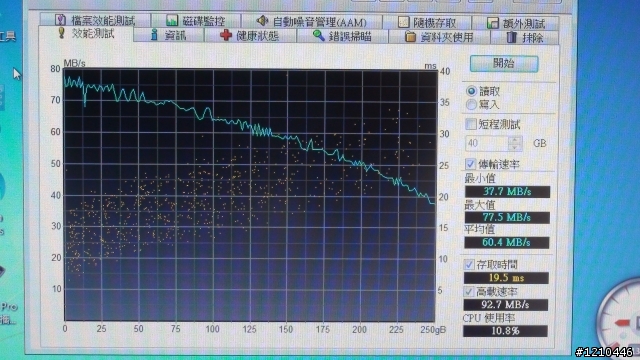Click the trash can icon on 抹除 tab
640x360 pixels.
point(511,38)
